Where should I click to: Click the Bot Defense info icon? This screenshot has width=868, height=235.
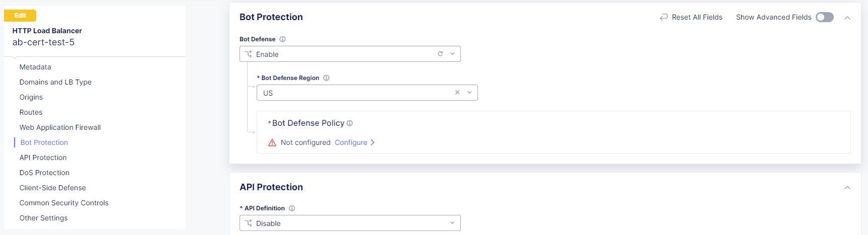283,39
